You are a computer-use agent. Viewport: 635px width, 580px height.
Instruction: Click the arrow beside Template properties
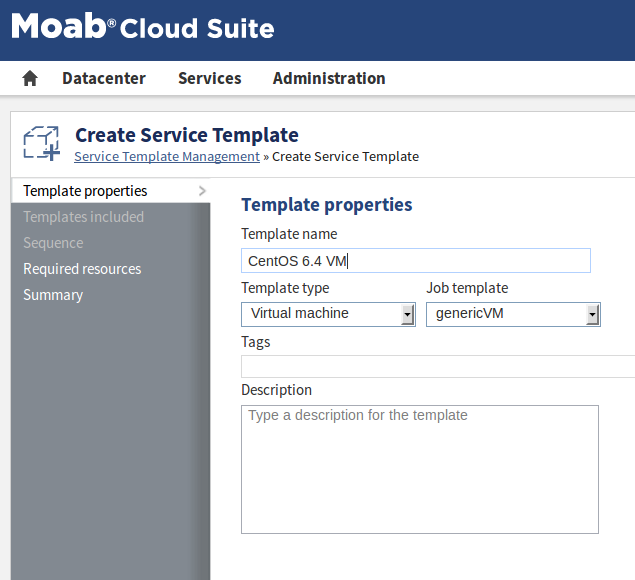click(x=202, y=190)
